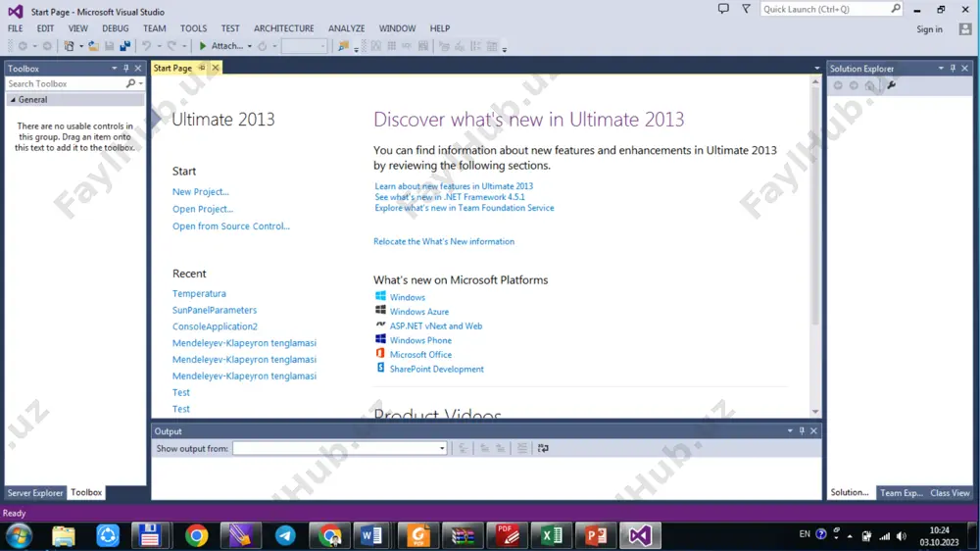The width and height of the screenshot is (980, 551).
Task: Switch to the Class View tab
Action: [x=950, y=493]
